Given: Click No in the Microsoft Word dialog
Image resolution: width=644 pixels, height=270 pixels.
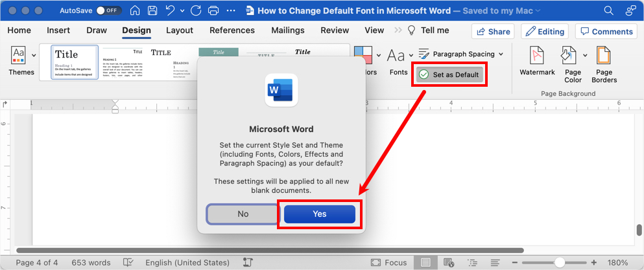Looking at the screenshot, I should click(243, 214).
